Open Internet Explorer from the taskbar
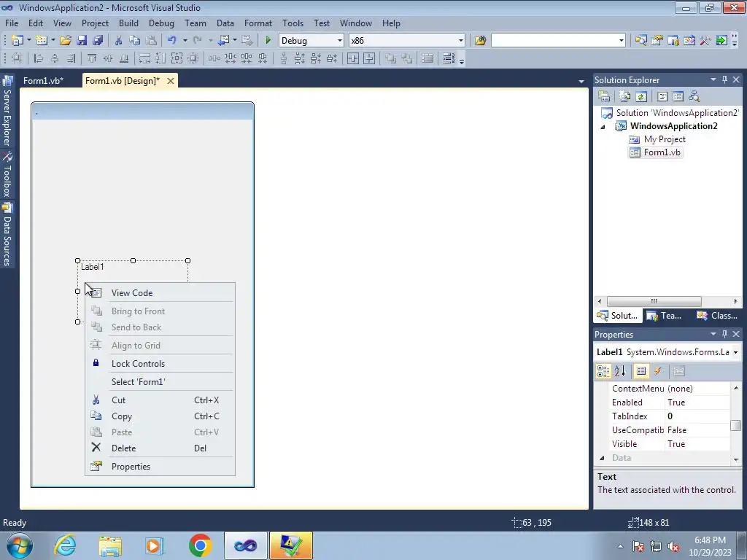This screenshot has height=560, width=747. [x=65, y=545]
